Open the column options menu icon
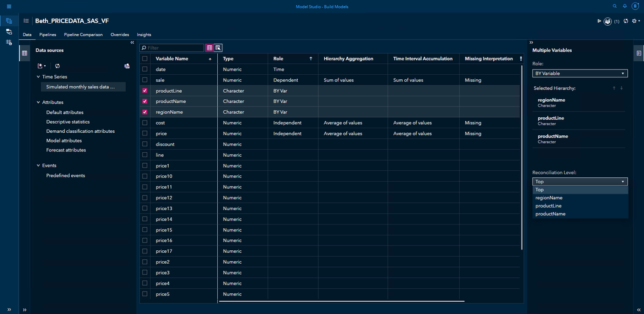 tap(521, 59)
